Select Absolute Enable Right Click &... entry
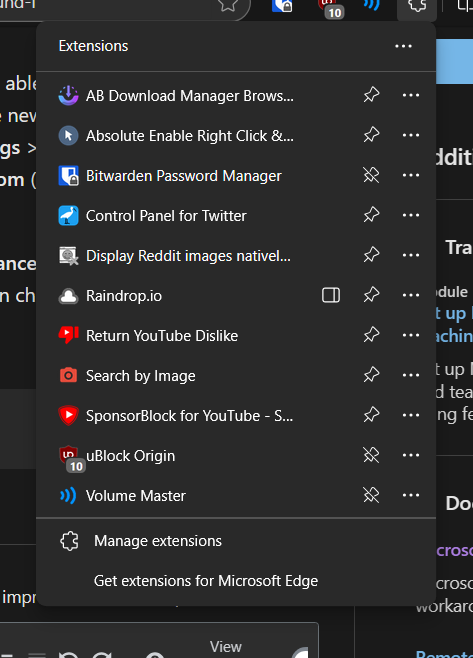The width and height of the screenshot is (473, 658). [x=190, y=136]
